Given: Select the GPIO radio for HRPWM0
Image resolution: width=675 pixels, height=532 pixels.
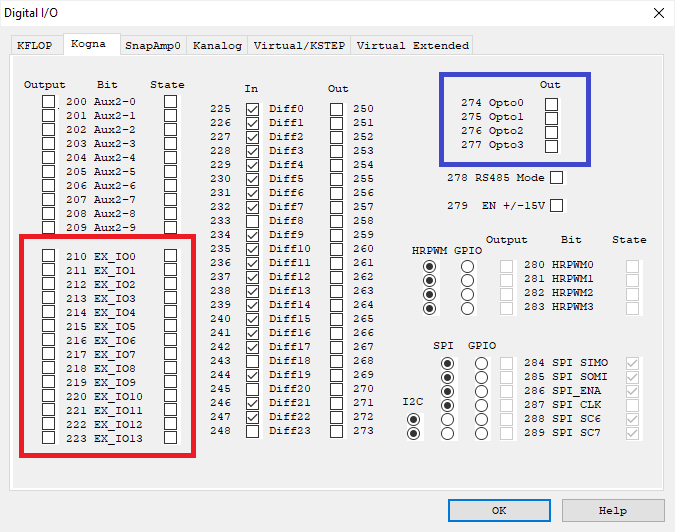Looking at the screenshot, I should 467,267.
